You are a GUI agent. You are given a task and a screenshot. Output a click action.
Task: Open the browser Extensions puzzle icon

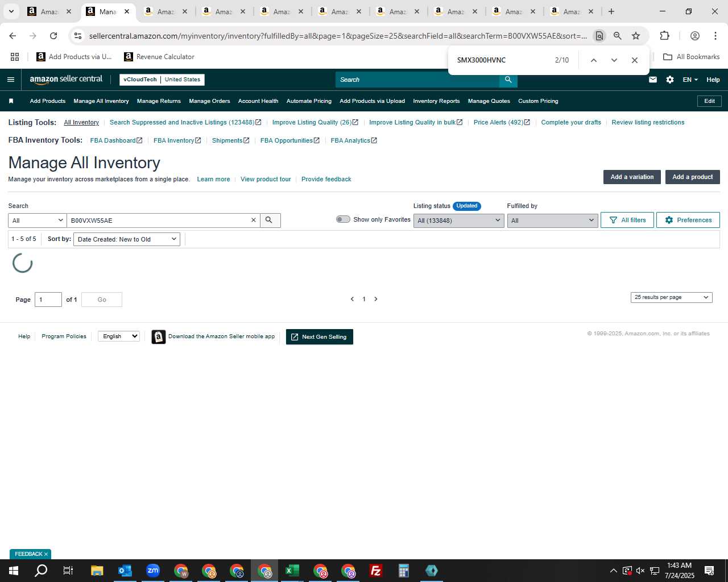coord(664,36)
